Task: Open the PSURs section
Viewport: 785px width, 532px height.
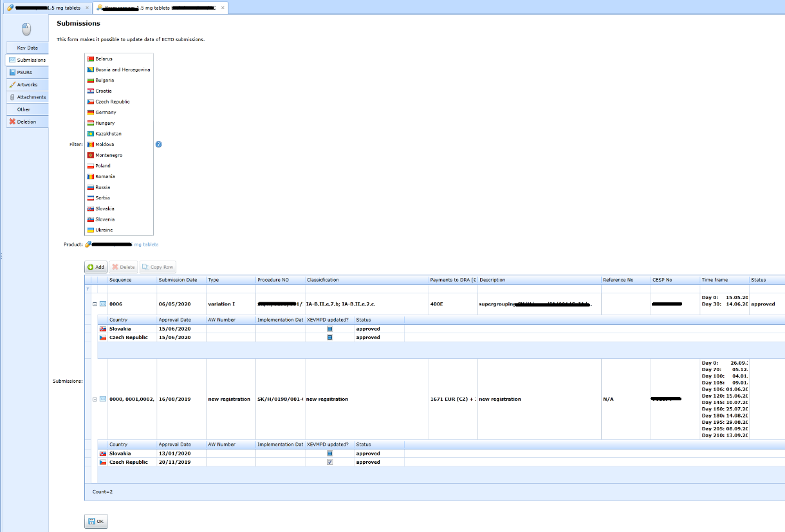Action: [24, 72]
